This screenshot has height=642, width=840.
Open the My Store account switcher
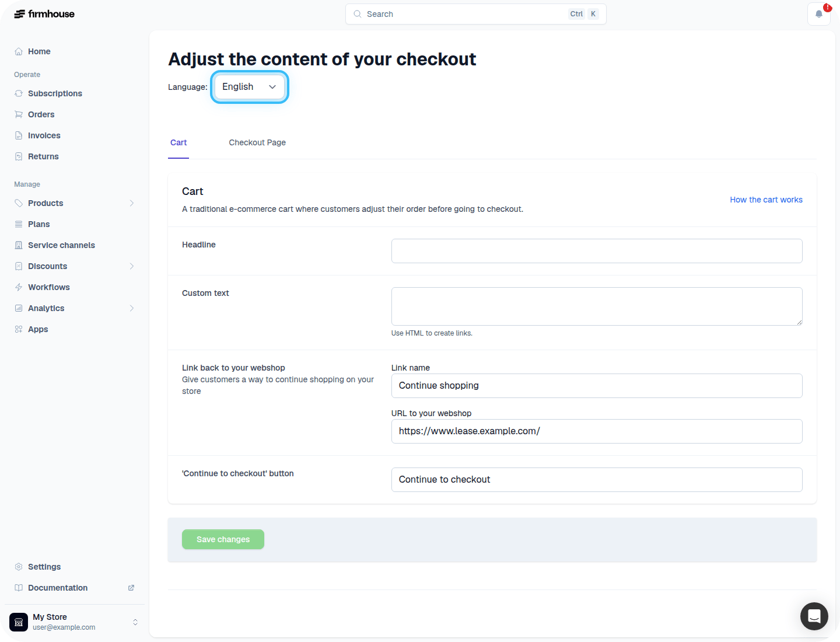75,622
